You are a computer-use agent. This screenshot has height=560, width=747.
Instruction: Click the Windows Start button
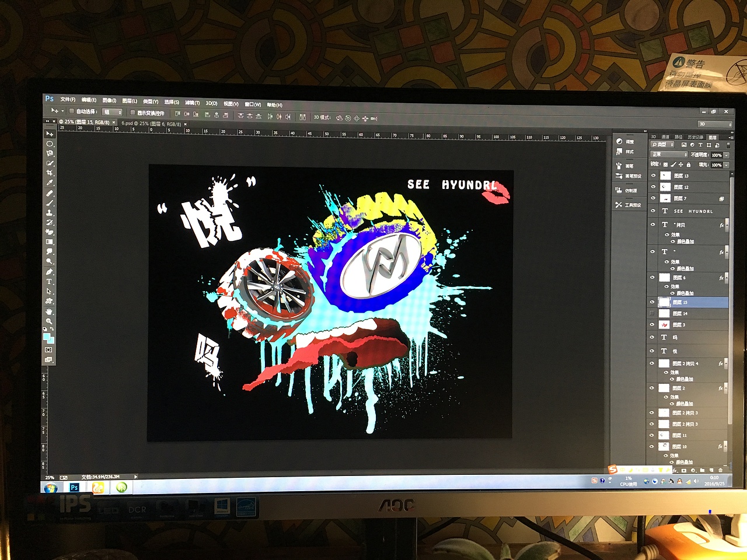(x=50, y=487)
